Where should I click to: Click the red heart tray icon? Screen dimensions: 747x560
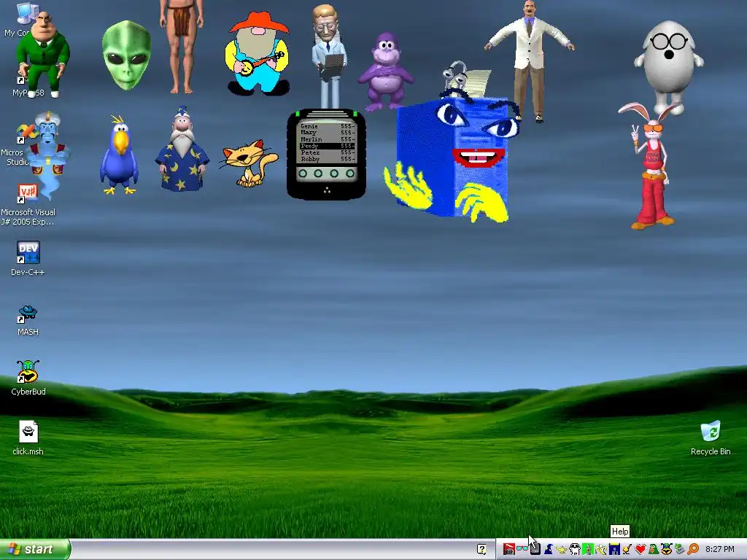640,550
